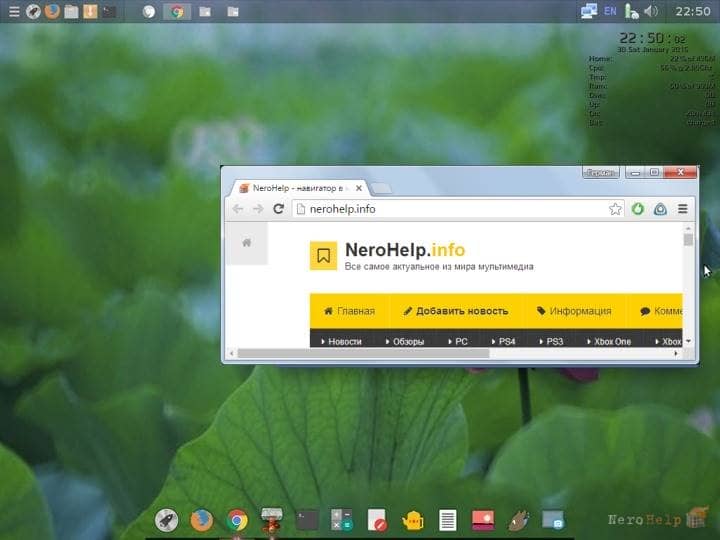The width and height of the screenshot is (720, 540).
Task: Click the Chrome profile name button
Action: [x=601, y=173]
